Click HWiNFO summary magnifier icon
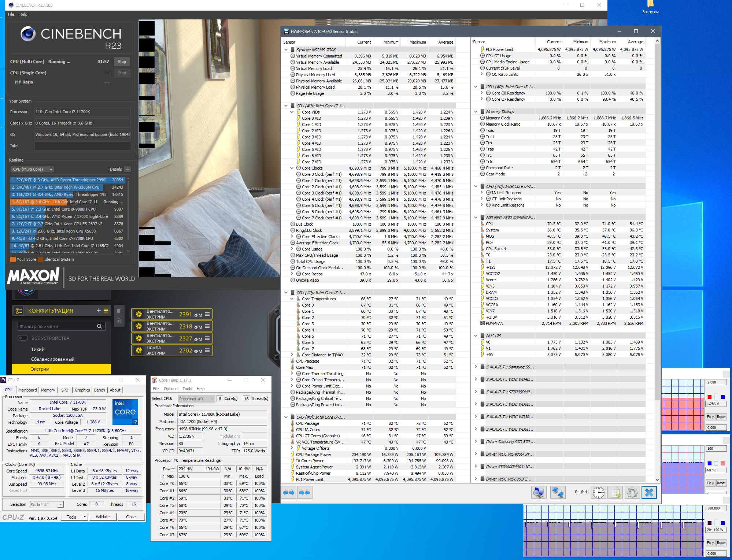This screenshot has height=560, width=732. (539, 493)
